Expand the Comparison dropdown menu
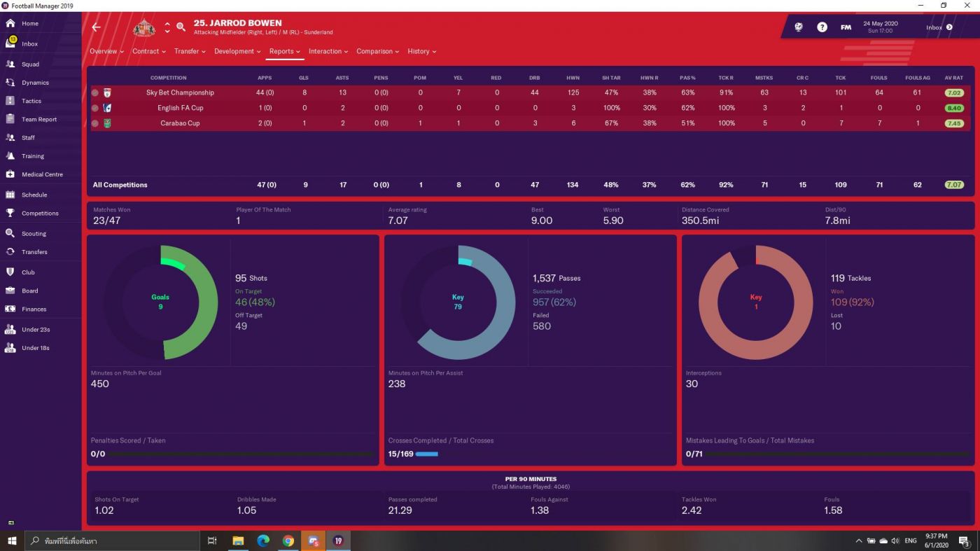The width and height of the screenshot is (980, 551). [x=378, y=51]
